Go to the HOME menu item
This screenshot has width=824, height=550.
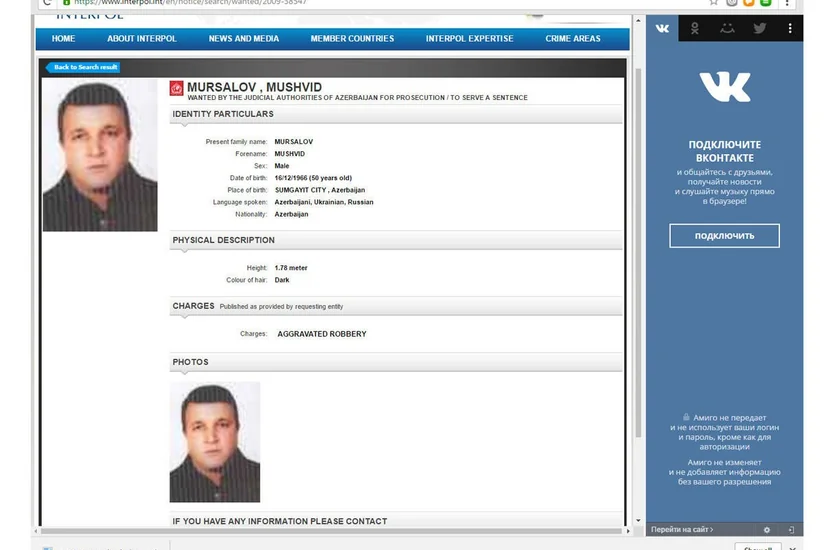(64, 39)
